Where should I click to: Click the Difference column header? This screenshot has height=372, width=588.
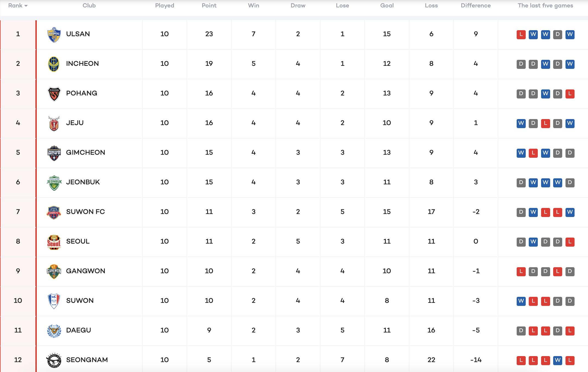click(476, 5)
